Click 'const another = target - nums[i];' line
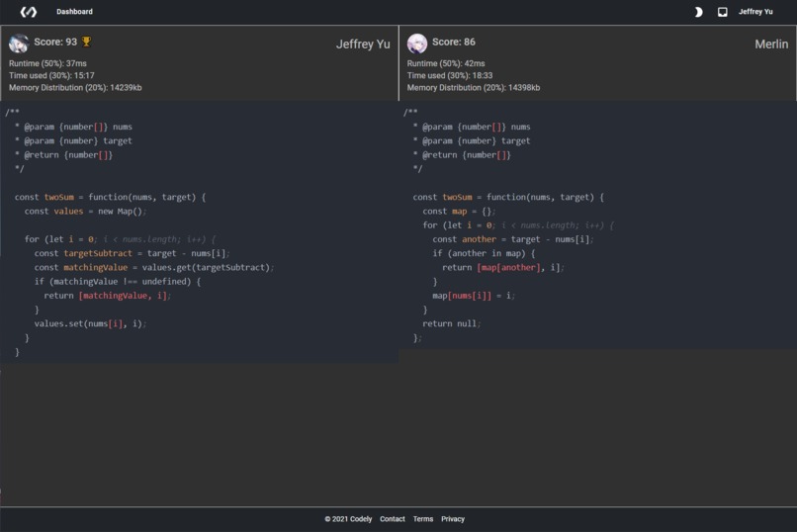 point(513,239)
